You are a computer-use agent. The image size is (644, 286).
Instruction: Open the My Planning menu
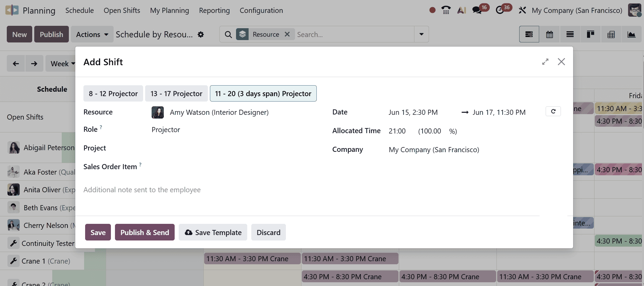tap(170, 10)
